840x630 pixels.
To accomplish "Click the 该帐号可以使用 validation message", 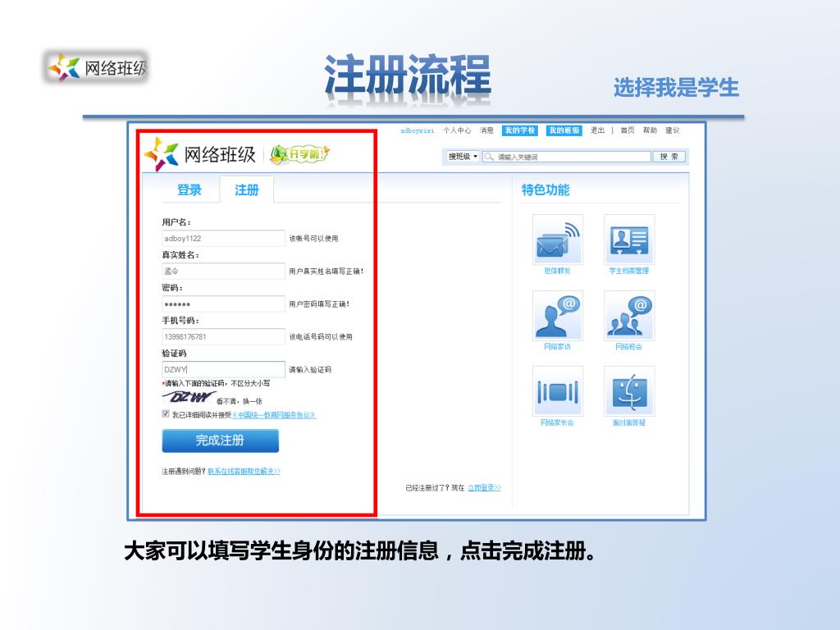I will click(314, 239).
